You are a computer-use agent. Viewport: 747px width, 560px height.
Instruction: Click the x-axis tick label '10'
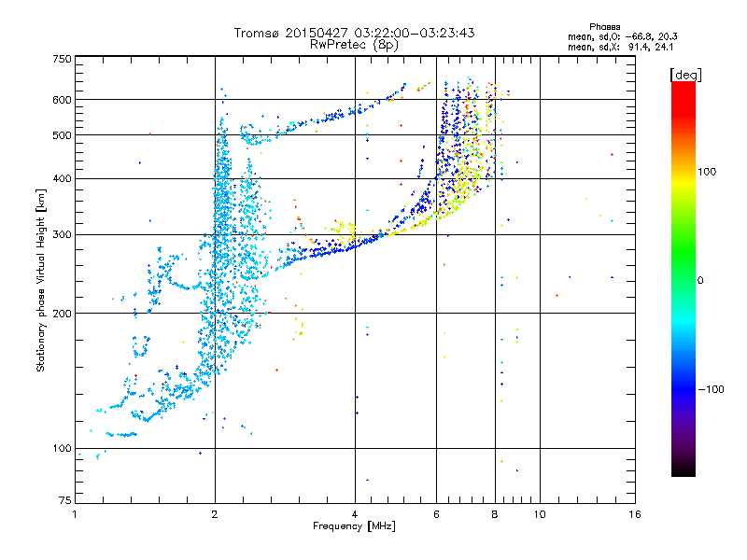coord(540,514)
